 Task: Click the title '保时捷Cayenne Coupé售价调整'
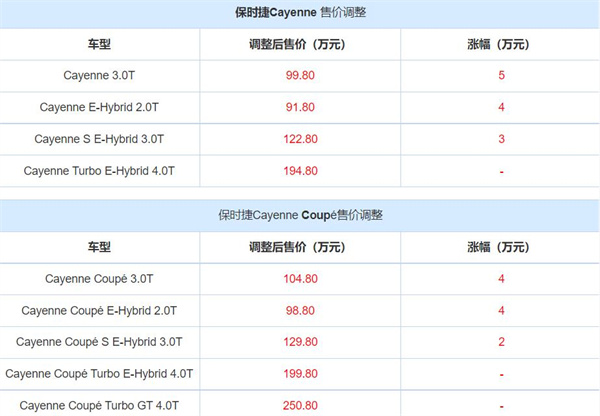(x=300, y=215)
